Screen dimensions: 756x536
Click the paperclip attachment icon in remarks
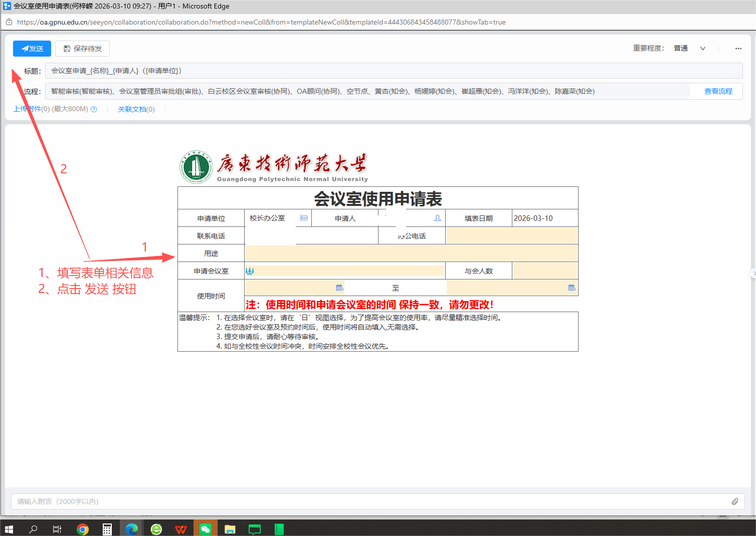pos(735,501)
